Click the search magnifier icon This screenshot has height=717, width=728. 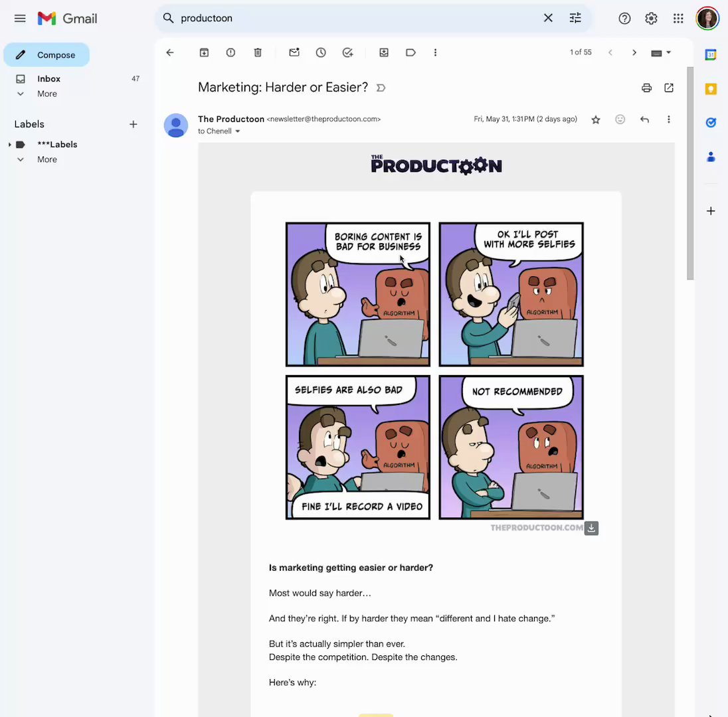tap(168, 18)
